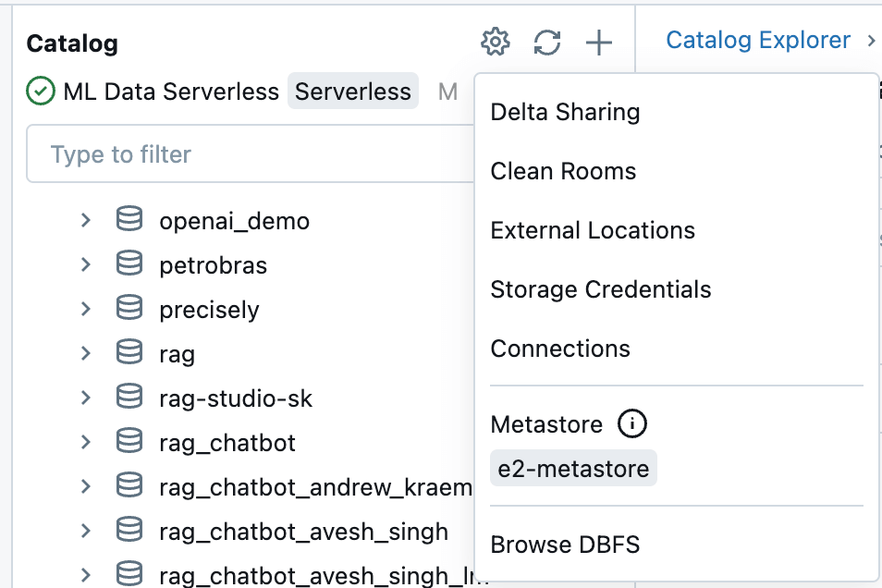Screen dimensions: 882x588
Task: Click the rag-studio-sk database icon
Action: click(129, 398)
